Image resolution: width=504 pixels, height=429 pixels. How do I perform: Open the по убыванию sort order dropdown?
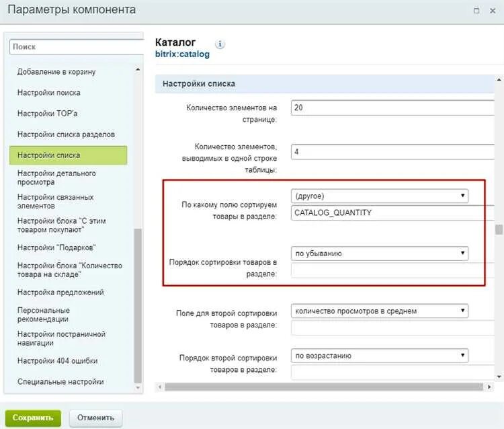[380, 253]
